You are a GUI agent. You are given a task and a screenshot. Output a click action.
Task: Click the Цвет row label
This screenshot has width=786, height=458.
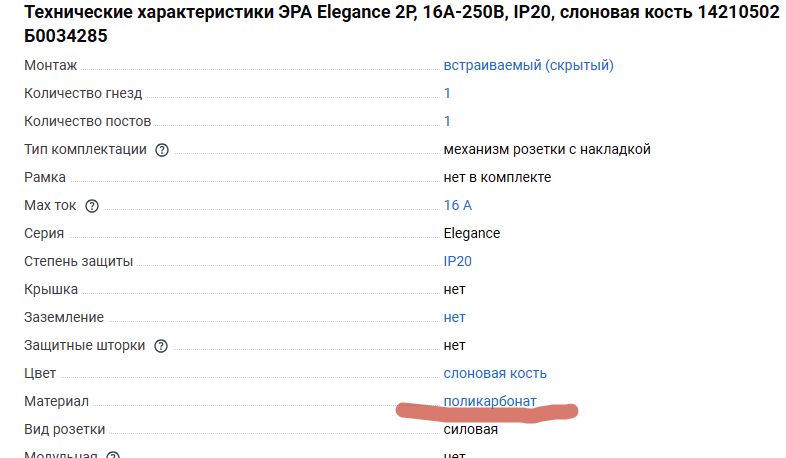[x=40, y=374]
